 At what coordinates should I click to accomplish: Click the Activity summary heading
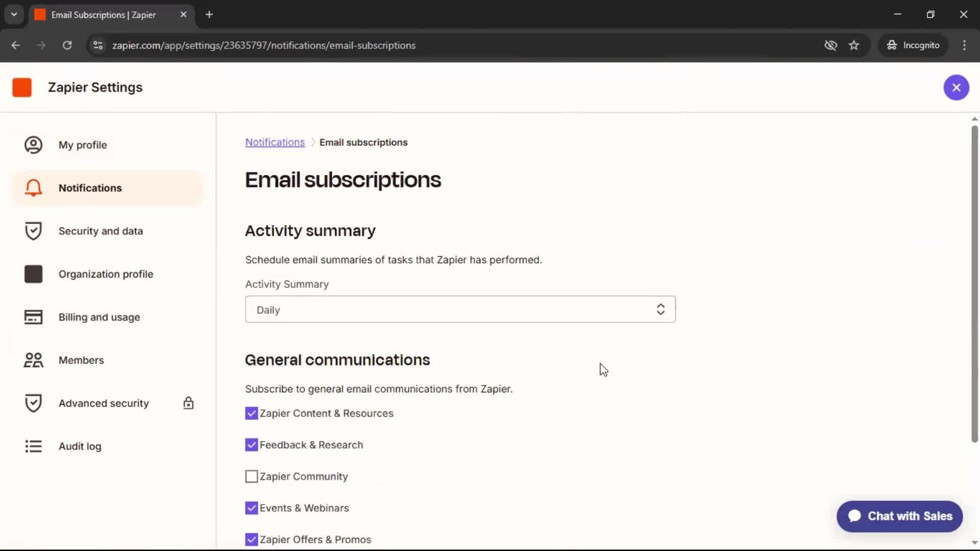[x=310, y=231]
